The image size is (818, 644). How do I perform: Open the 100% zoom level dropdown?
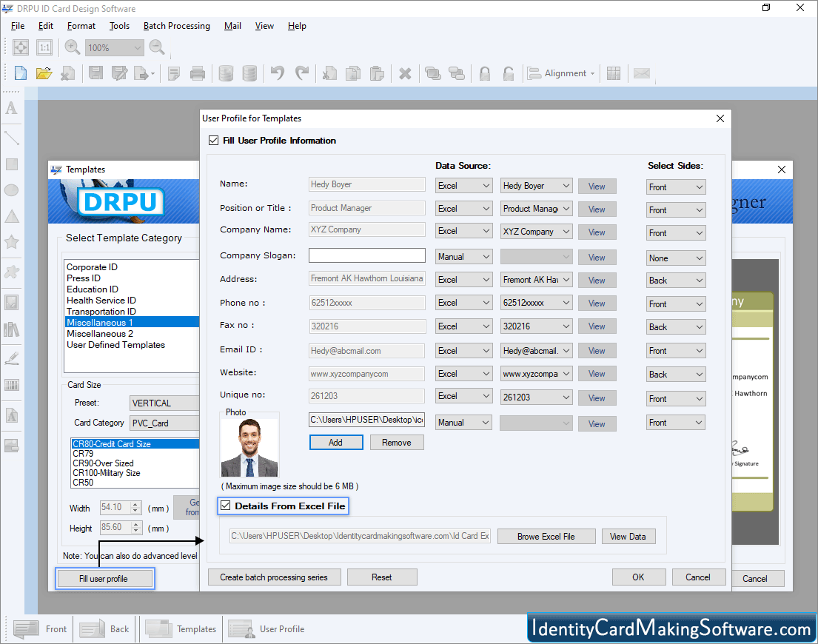(114, 47)
